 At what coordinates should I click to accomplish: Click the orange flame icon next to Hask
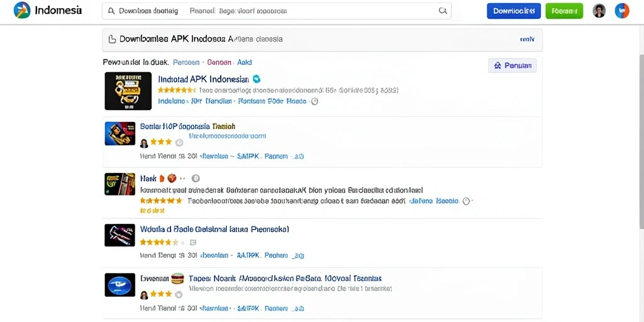[162, 178]
